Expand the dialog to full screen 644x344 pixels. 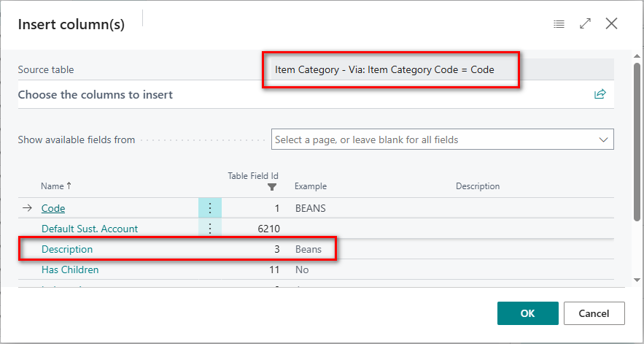585,24
